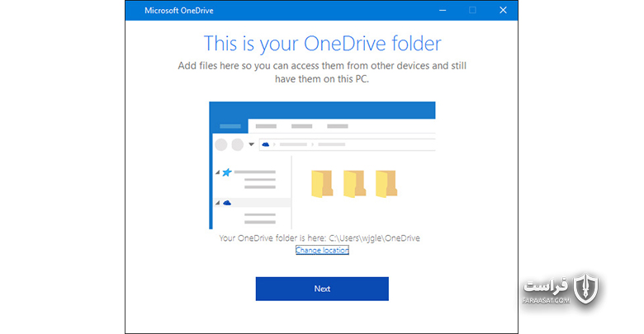Click the 'Add files here' description text
This screenshot has width=644, height=334.
tap(322, 73)
